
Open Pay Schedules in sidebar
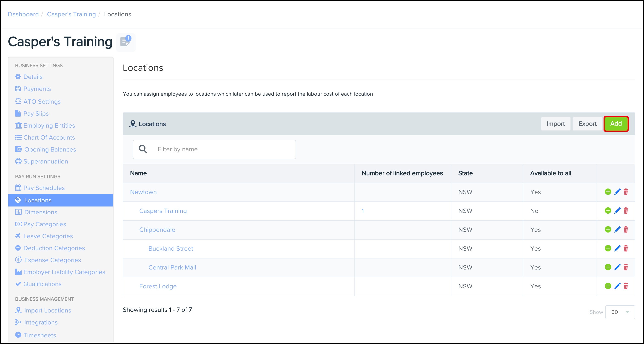point(44,188)
